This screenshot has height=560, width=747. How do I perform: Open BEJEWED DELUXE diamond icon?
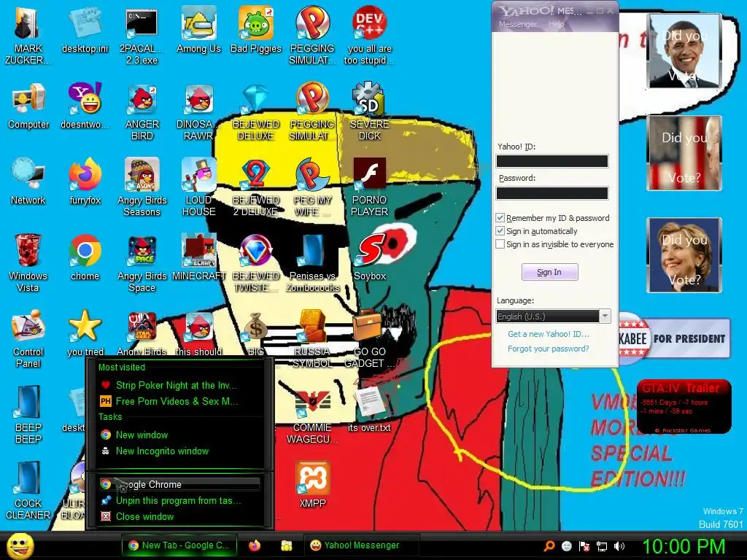click(256, 112)
